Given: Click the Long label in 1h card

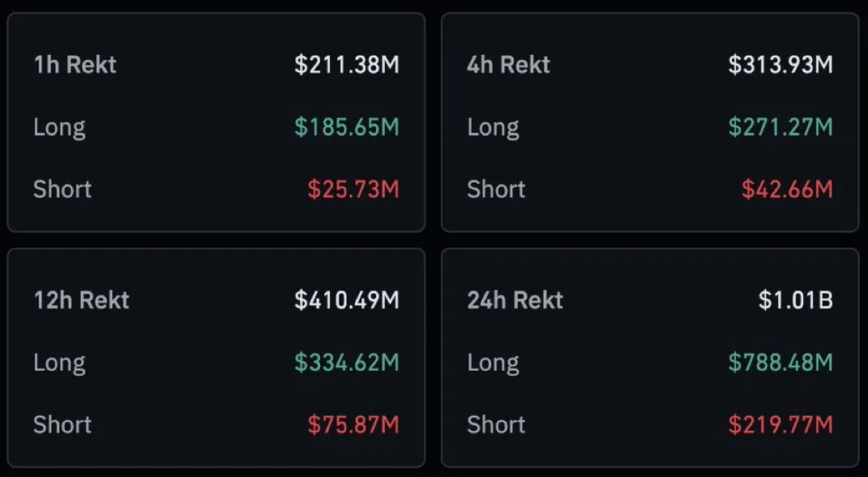Looking at the screenshot, I should tap(59, 127).
